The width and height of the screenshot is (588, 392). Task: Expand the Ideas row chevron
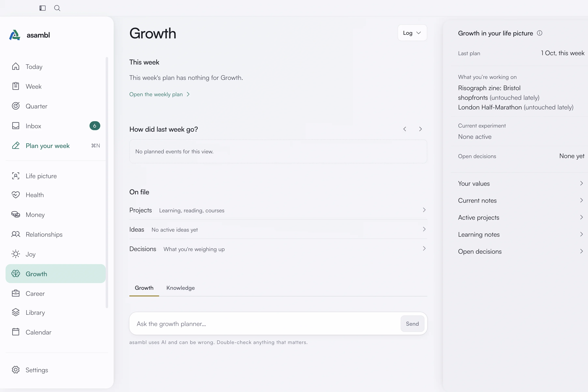(424, 229)
